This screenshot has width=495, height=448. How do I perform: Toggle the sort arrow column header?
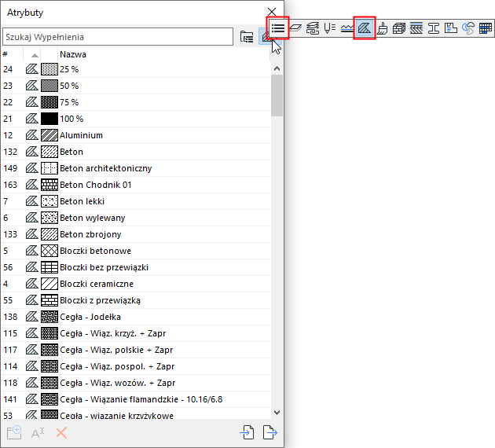(x=35, y=54)
